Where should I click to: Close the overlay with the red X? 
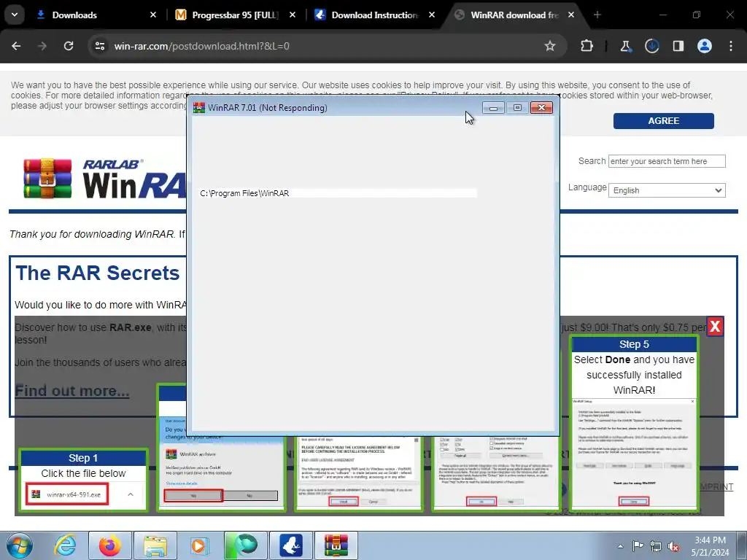pyautogui.click(x=715, y=326)
